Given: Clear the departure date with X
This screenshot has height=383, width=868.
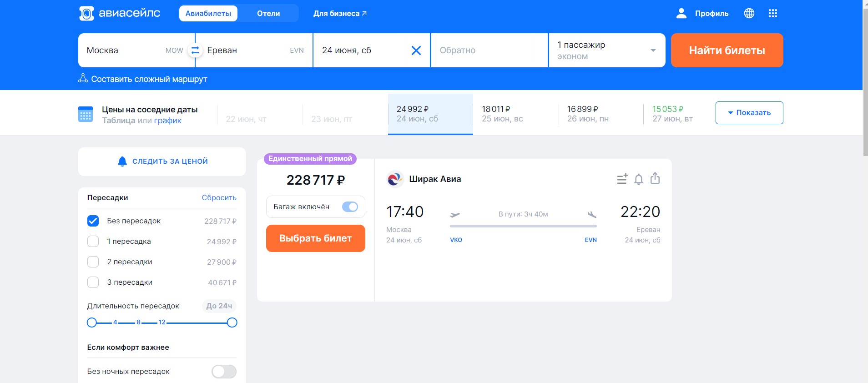Looking at the screenshot, I should (x=416, y=50).
